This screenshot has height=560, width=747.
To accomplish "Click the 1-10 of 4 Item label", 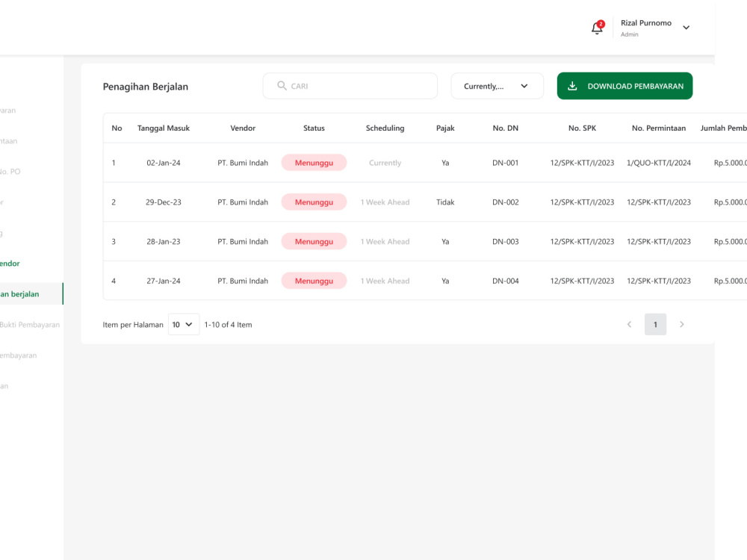I will [x=228, y=325].
